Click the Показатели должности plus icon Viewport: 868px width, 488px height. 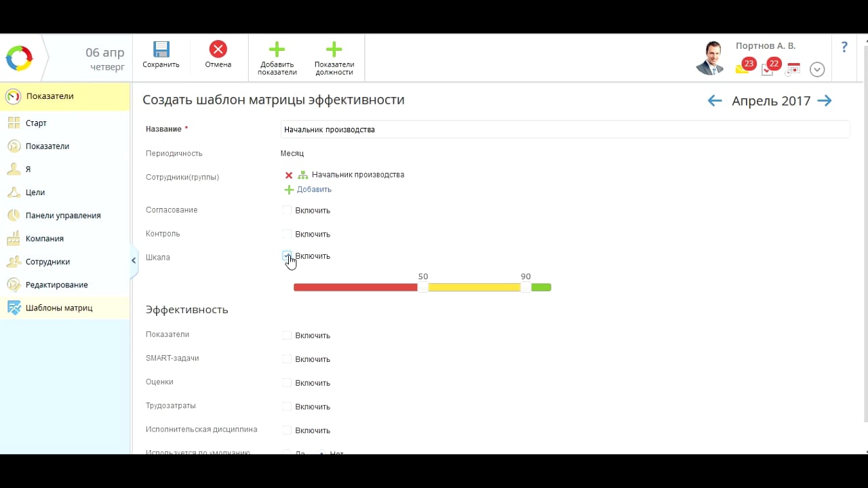(x=334, y=49)
